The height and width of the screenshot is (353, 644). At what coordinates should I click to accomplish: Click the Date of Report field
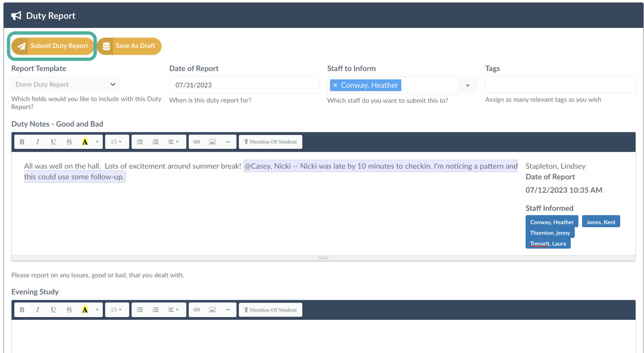[x=244, y=85]
